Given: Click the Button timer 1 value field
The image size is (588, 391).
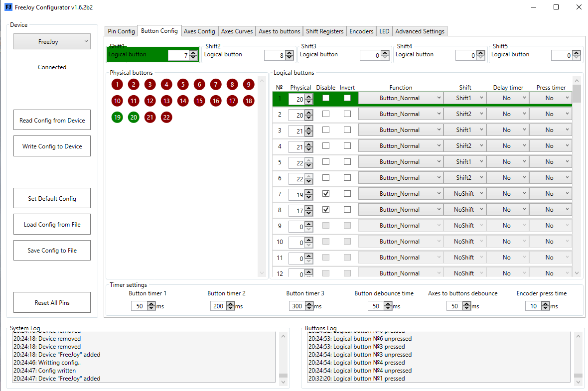Looking at the screenshot, I should (139, 306).
